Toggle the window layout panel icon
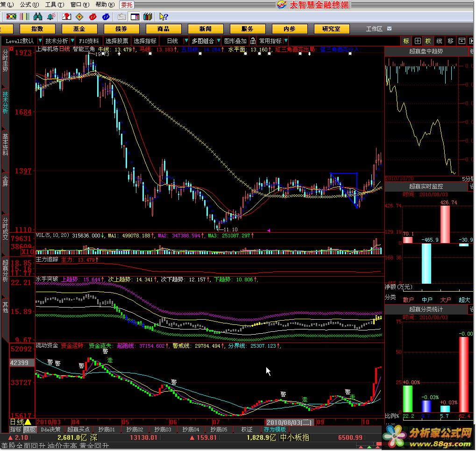Screen dimensions: 476x451 135,17
